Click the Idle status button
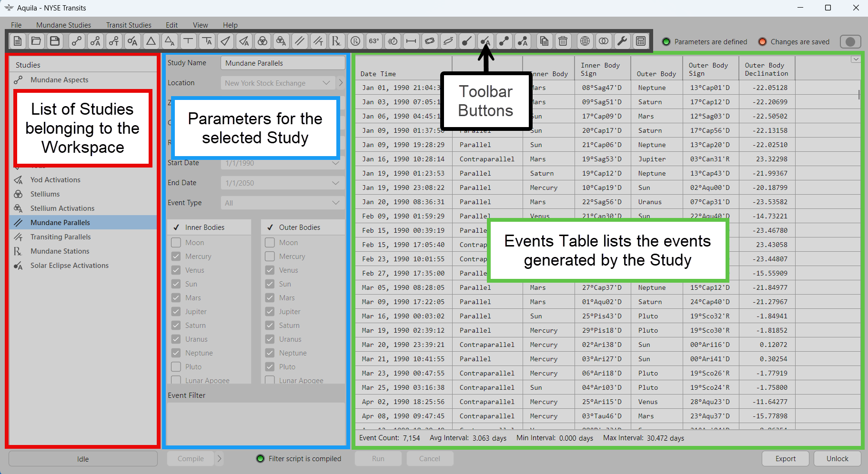This screenshot has height=474, width=868. click(x=83, y=459)
